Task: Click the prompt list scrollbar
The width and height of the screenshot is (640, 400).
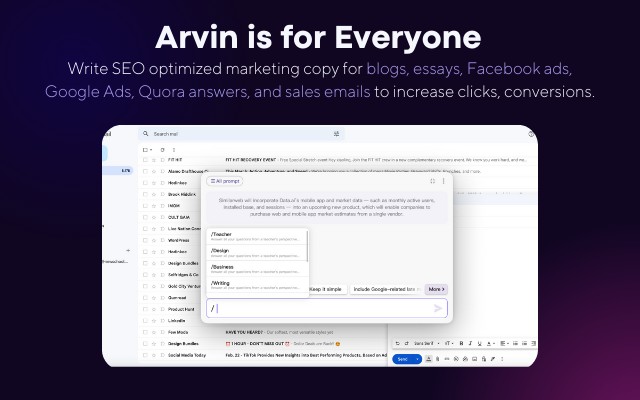Action: [307, 246]
